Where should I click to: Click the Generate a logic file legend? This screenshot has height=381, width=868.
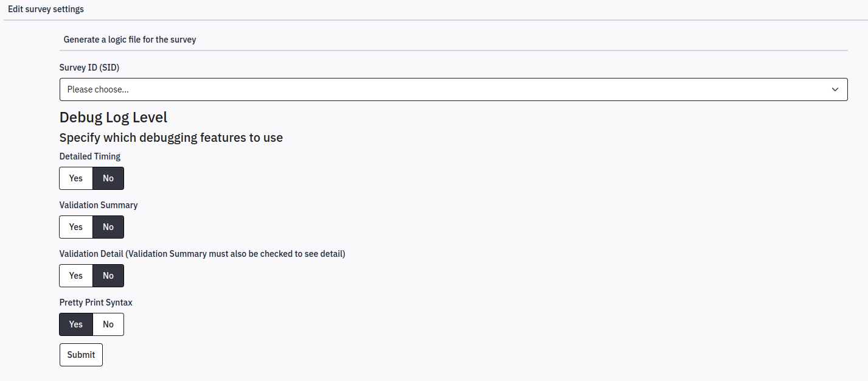pyautogui.click(x=130, y=40)
